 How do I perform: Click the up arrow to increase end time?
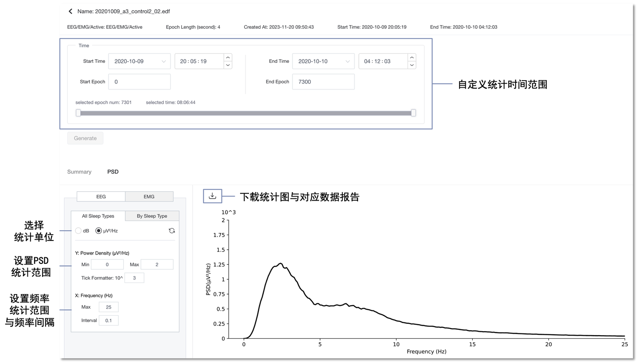(x=411, y=58)
